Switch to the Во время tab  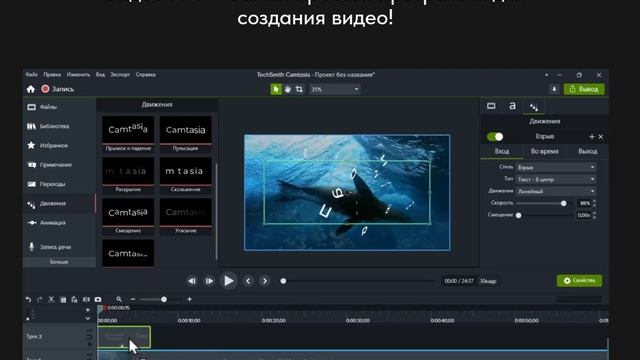tap(544, 151)
